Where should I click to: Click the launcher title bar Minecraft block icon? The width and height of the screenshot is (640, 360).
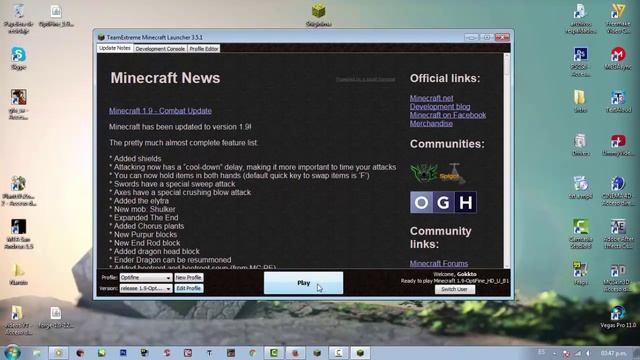(x=101, y=37)
